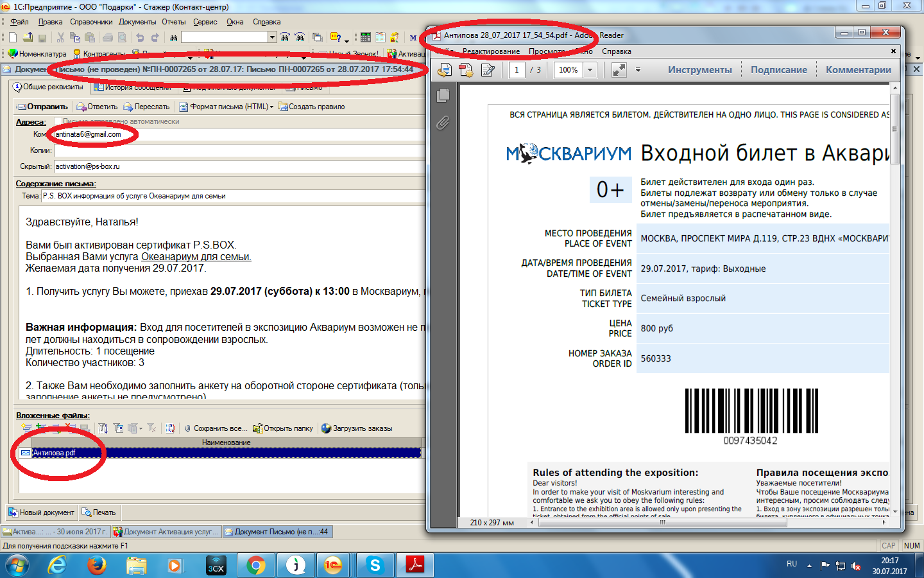The height and width of the screenshot is (578, 924).
Task: Open the Сервис menu in 1C
Action: pos(205,22)
